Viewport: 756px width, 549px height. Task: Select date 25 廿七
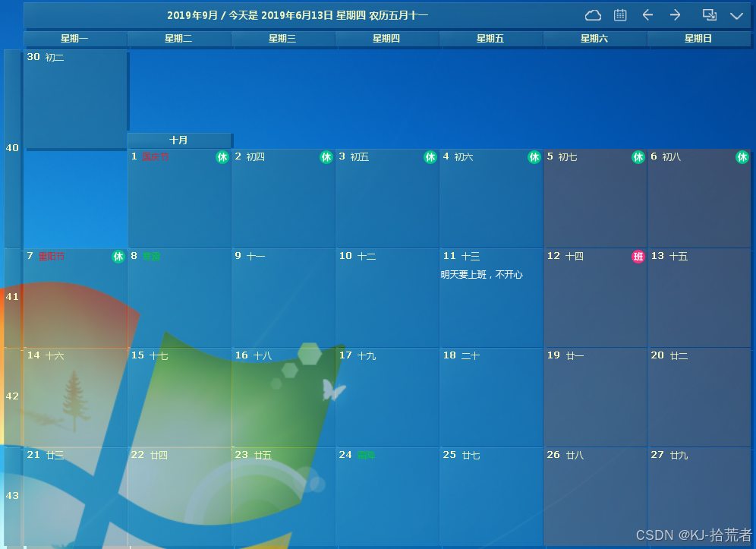tap(491, 497)
